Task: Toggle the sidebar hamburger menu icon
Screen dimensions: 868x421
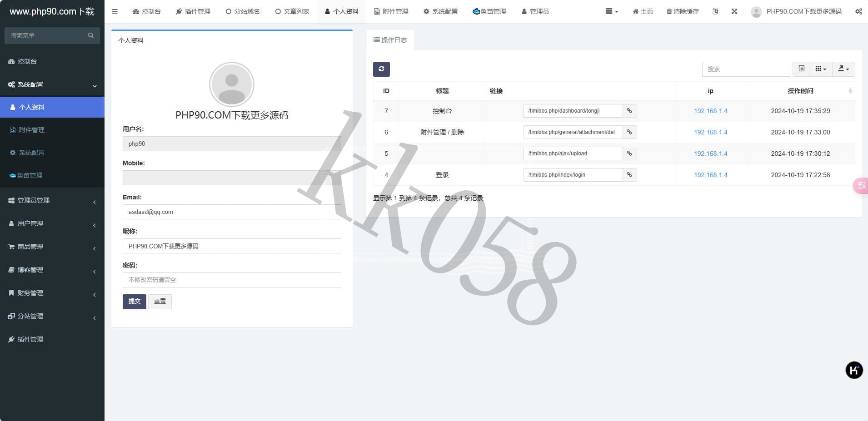Action: [x=115, y=11]
